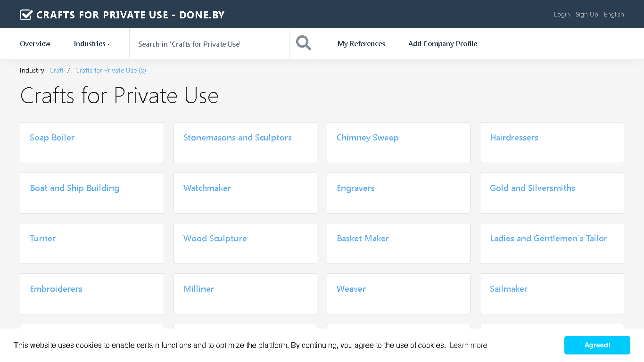Select Boat and Ship Building card

click(x=92, y=193)
